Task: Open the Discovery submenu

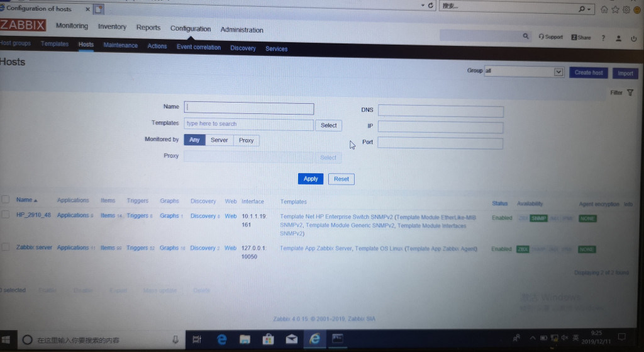Action: [x=243, y=48]
